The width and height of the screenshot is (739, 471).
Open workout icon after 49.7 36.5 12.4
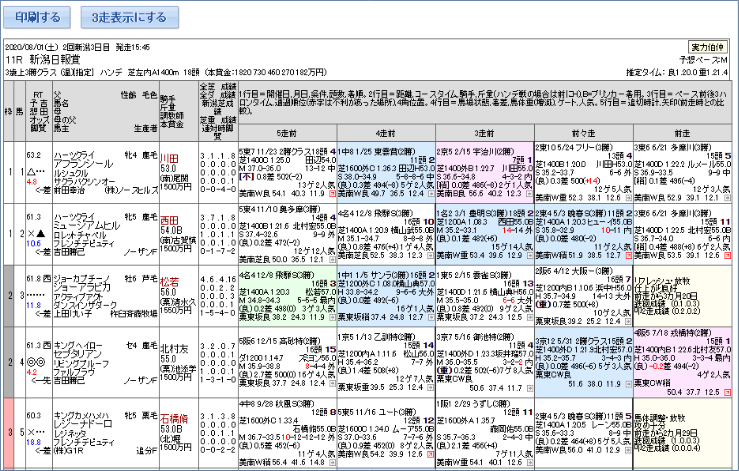pos(431,194)
